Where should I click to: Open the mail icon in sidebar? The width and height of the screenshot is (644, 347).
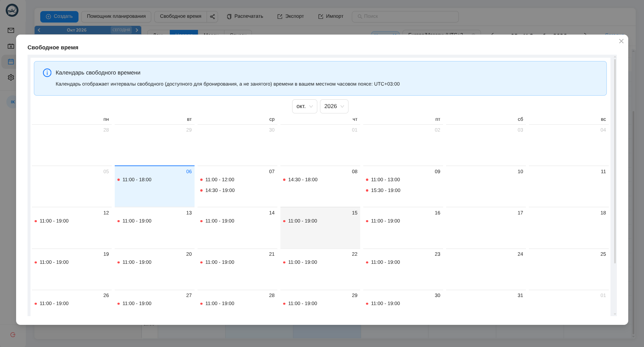point(11,31)
